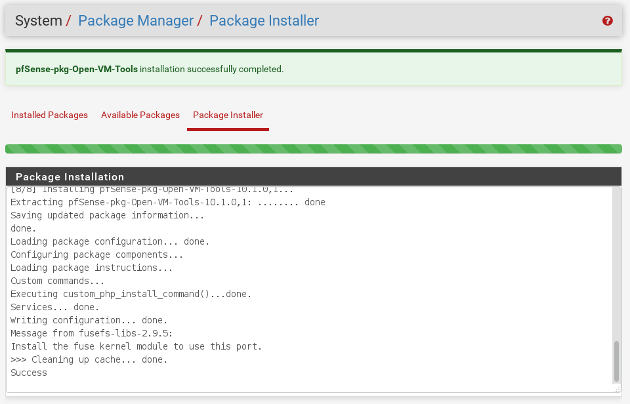This screenshot has height=404, width=630.
Task: Click the log output scrollbar thumb
Action: [x=616, y=361]
